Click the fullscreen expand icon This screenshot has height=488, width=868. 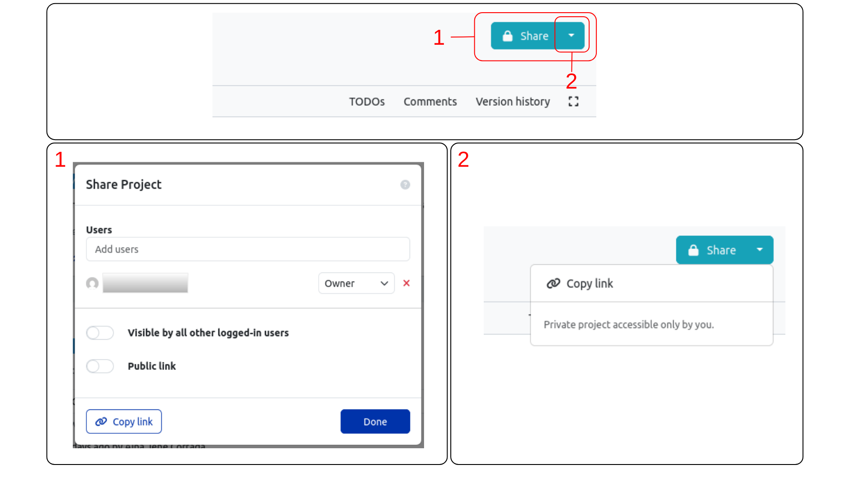click(573, 102)
